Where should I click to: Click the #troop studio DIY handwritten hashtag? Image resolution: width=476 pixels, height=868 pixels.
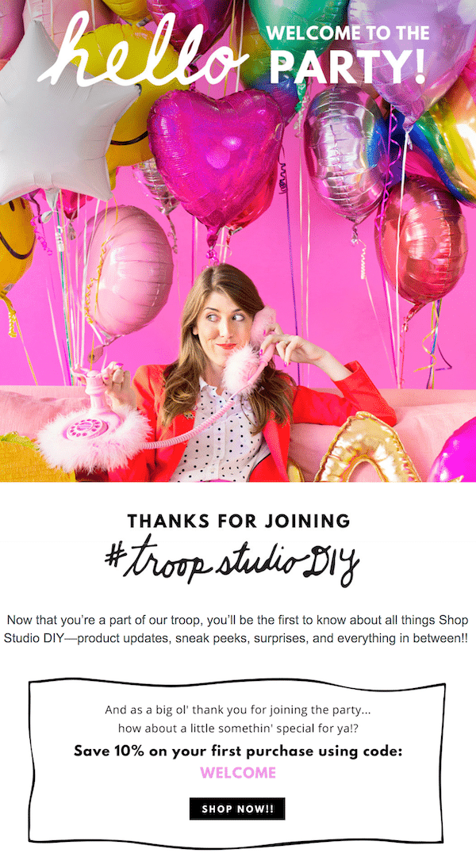tap(232, 560)
